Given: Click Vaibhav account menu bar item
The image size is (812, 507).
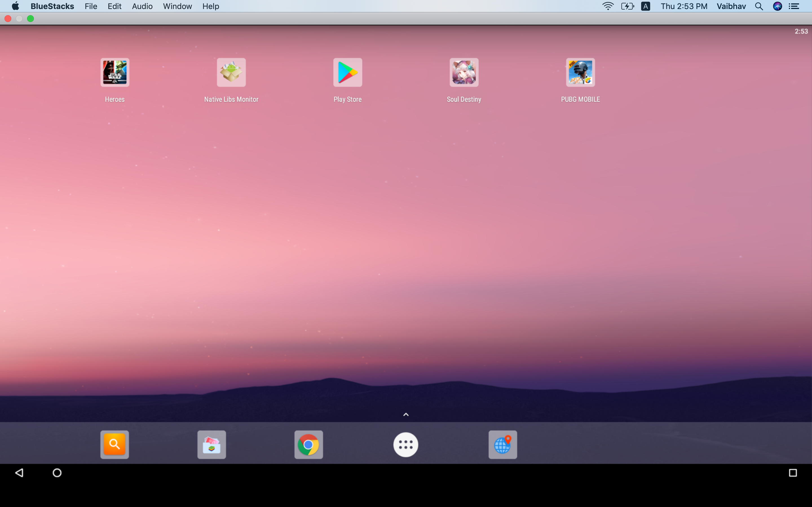Looking at the screenshot, I should (731, 6).
